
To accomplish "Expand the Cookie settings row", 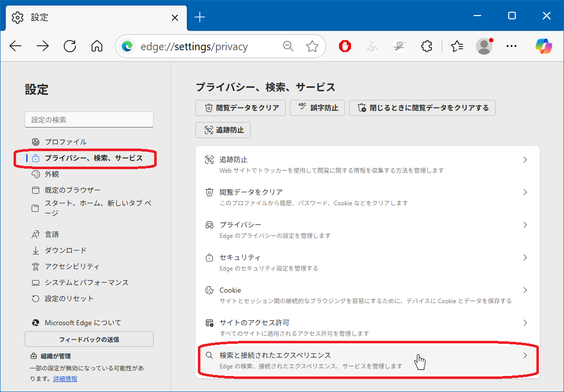I will tap(367, 295).
